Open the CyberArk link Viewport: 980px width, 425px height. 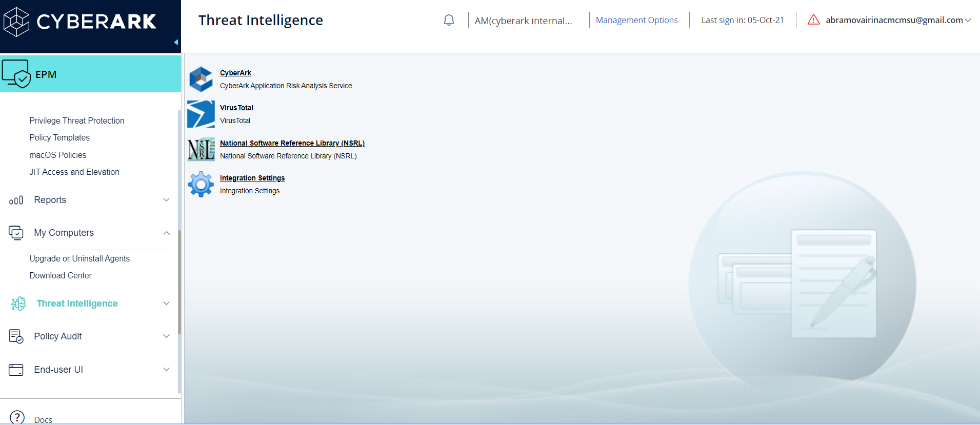coord(235,73)
